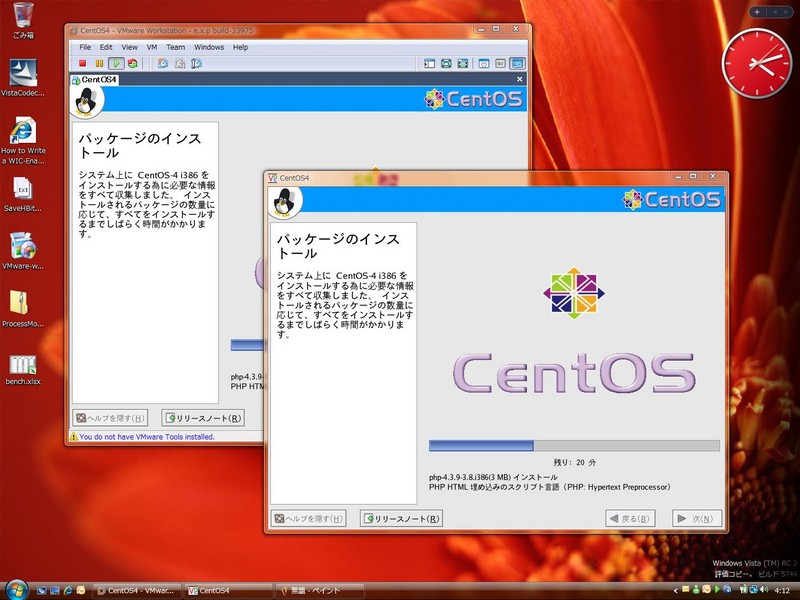Click the taskbar clock showing 4:12
The width and height of the screenshot is (800, 600).
tap(782, 591)
